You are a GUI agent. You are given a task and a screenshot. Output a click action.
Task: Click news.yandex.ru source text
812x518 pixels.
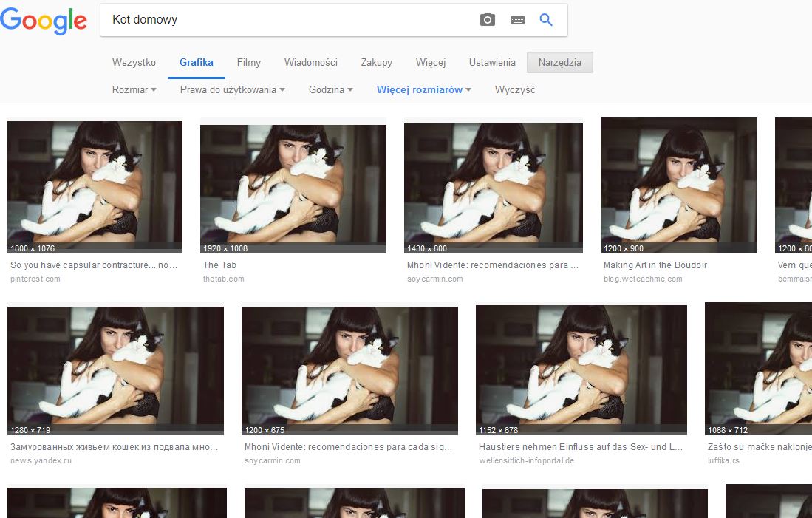click(x=41, y=460)
